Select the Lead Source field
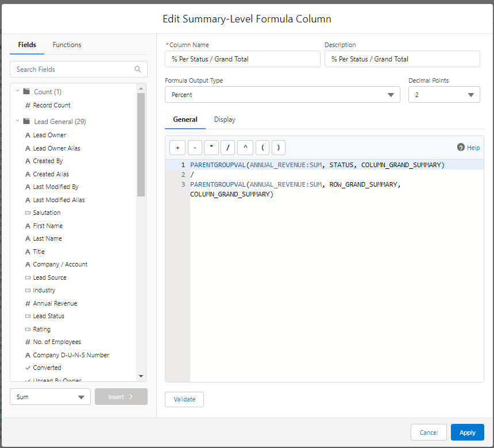 click(x=49, y=277)
